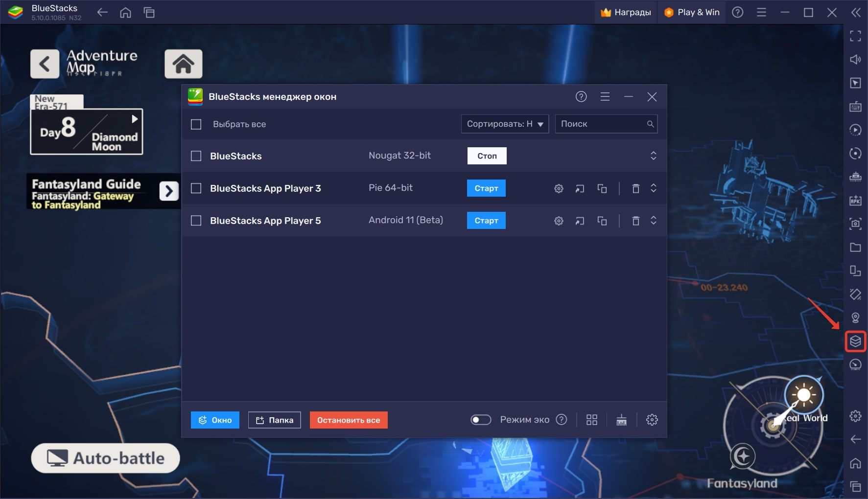Check the Выбрать все checkbox
Image resolution: width=868 pixels, height=499 pixels.
(x=196, y=124)
